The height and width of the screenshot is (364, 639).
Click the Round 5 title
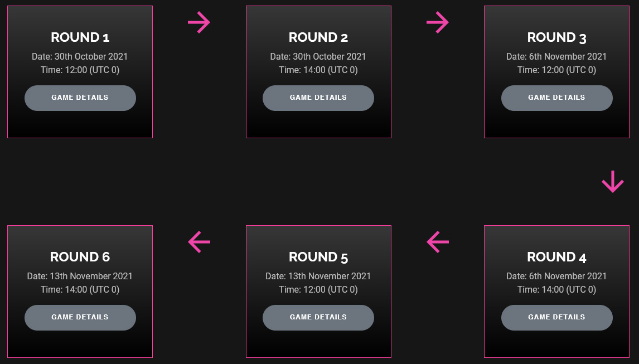(318, 257)
